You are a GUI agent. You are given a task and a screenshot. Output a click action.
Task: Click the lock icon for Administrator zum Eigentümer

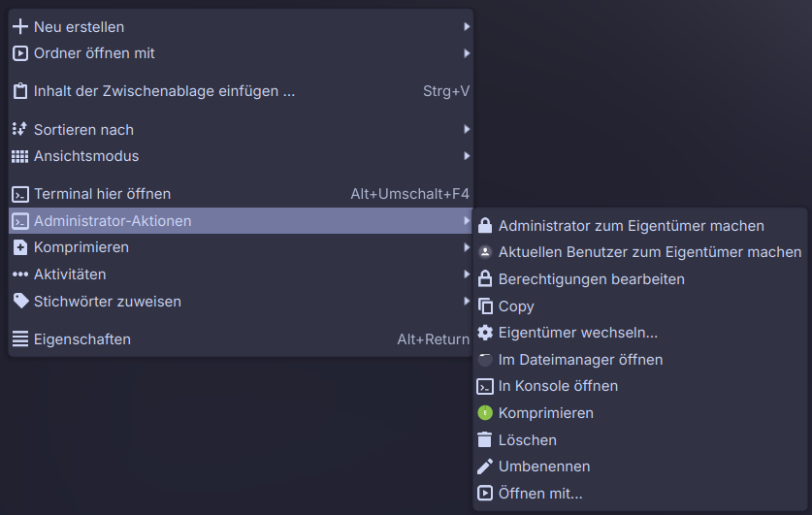(x=485, y=226)
